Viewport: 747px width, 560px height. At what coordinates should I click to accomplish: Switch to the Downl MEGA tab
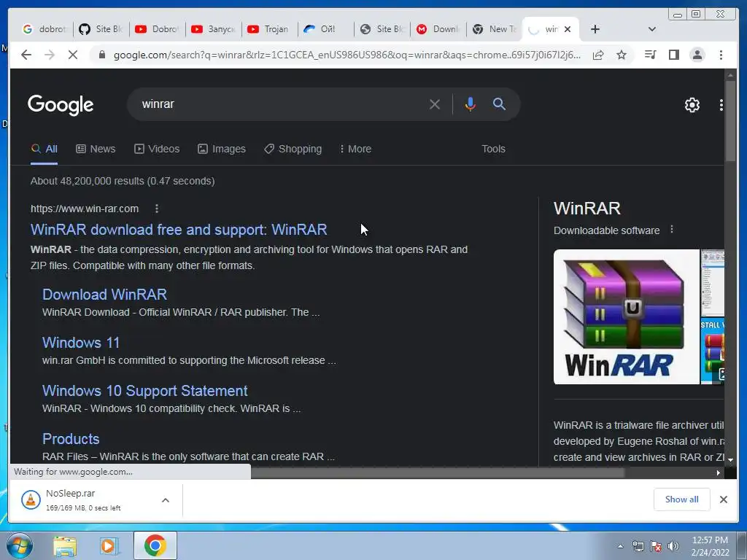[437, 29]
